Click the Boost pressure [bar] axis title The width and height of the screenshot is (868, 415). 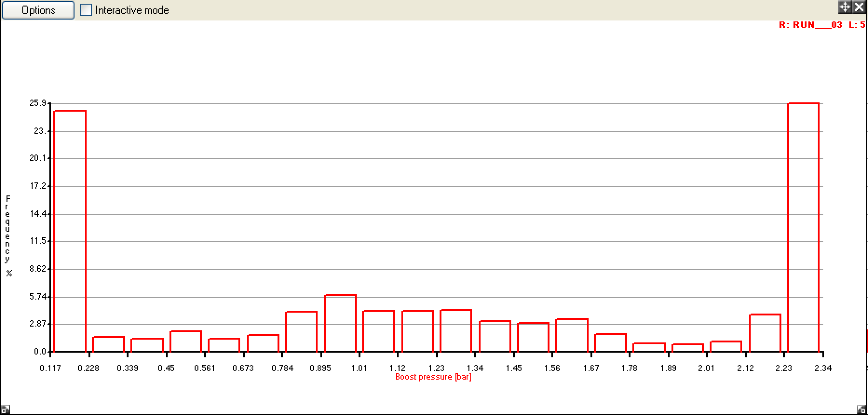pos(433,377)
